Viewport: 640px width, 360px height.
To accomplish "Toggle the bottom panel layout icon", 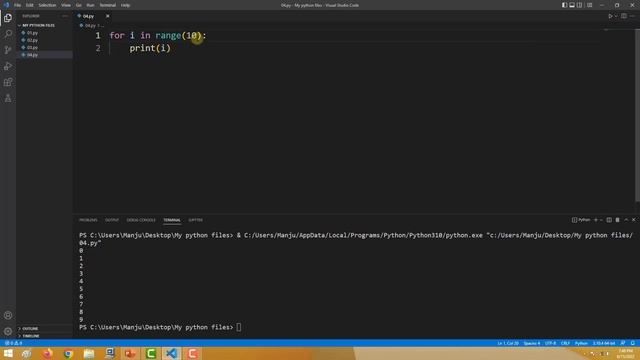I will (572, 5).
